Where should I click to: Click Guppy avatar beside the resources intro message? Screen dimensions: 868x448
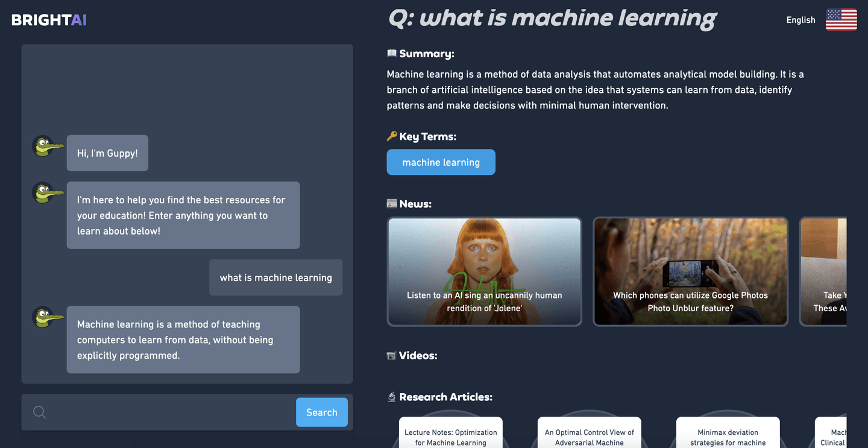point(47,193)
